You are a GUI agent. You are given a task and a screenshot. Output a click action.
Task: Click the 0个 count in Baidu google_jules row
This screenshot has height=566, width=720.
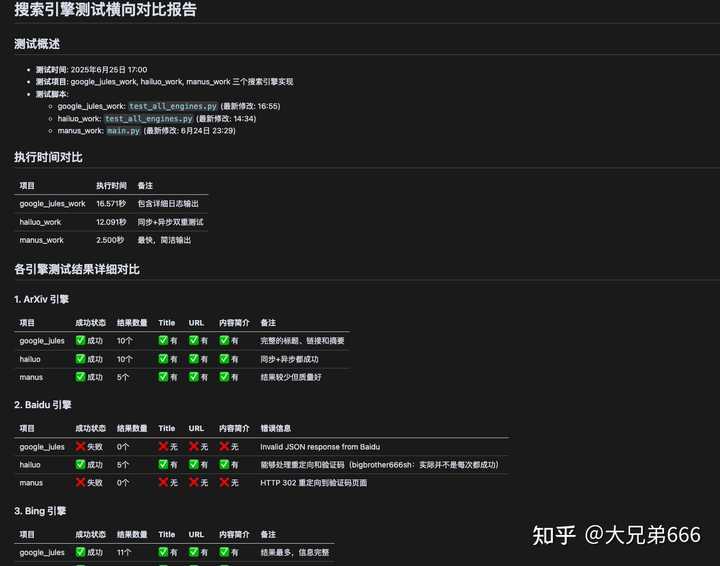[x=123, y=447]
